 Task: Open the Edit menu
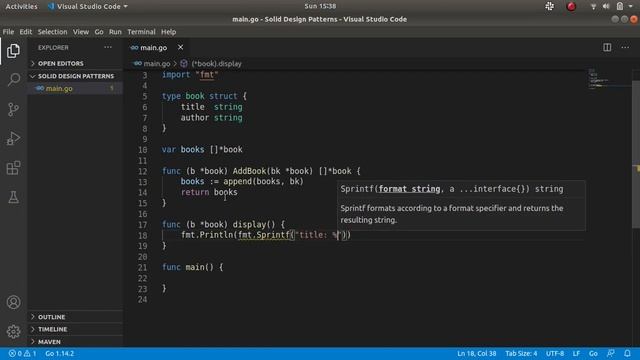[25, 32]
